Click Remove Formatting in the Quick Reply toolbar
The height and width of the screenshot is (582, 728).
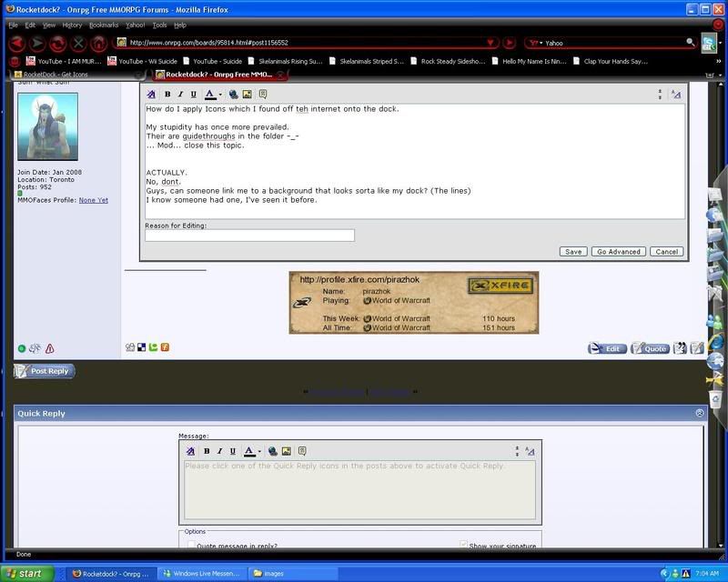pyautogui.click(x=190, y=451)
